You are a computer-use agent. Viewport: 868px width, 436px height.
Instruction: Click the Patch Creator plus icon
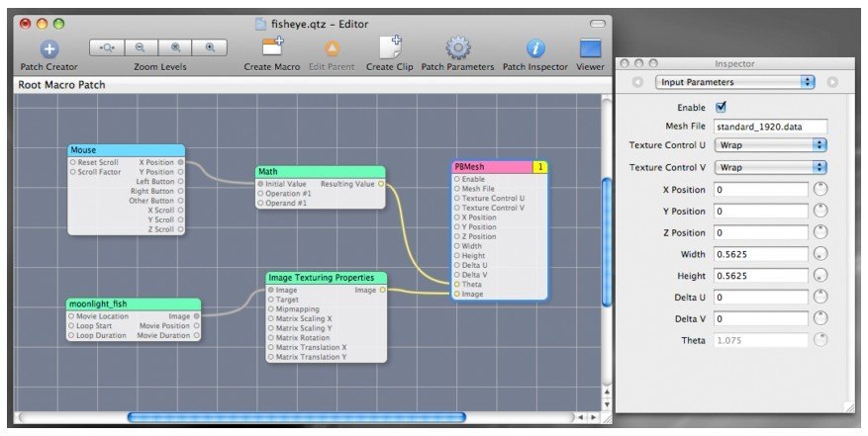48,47
